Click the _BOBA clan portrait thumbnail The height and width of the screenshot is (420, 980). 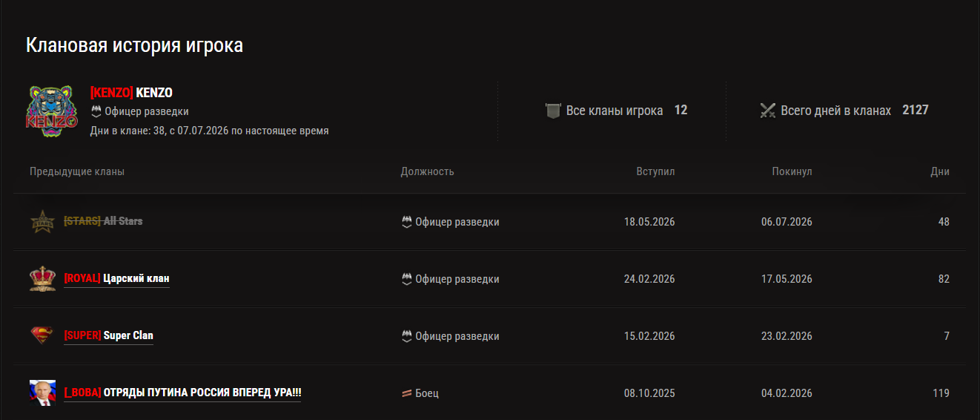(x=42, y=393)
